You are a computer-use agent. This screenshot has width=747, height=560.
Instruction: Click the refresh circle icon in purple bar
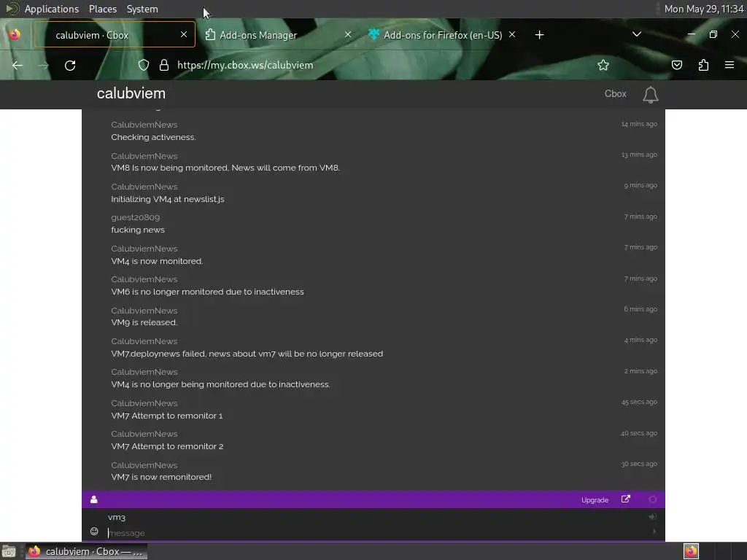coord(653,499)
